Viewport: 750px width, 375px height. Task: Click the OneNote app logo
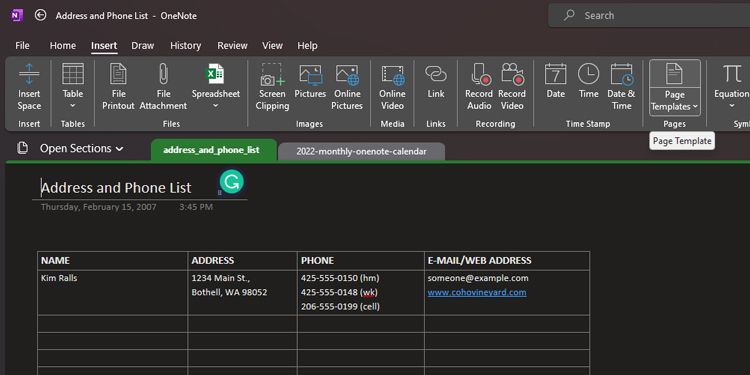(17, 15)
